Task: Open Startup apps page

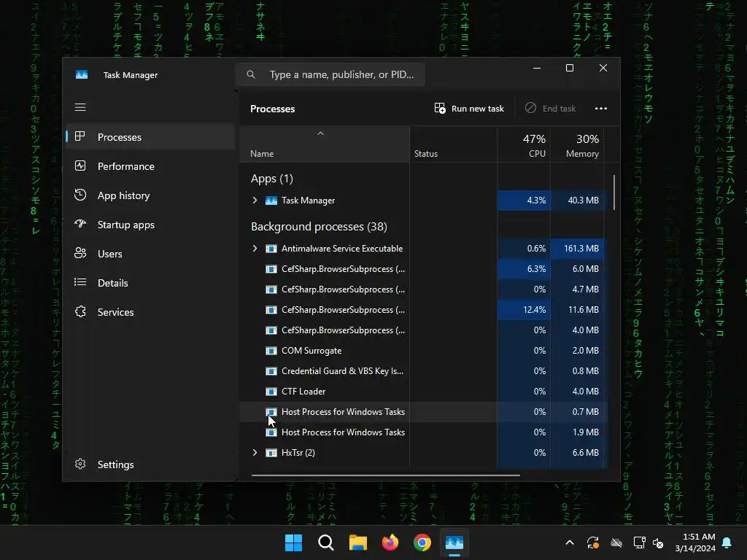Action: (x=150, y=225)
